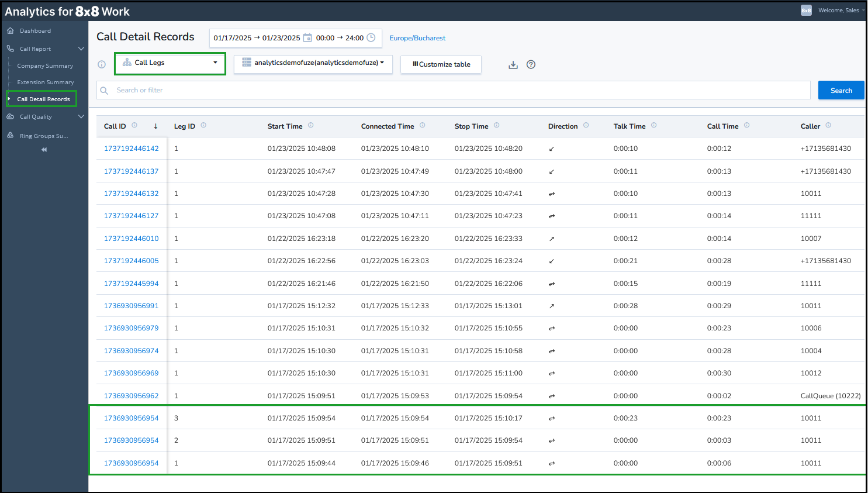The image size is (868, 493).
Task: Open the help question mark icon
Action: [x=531, y=64]
